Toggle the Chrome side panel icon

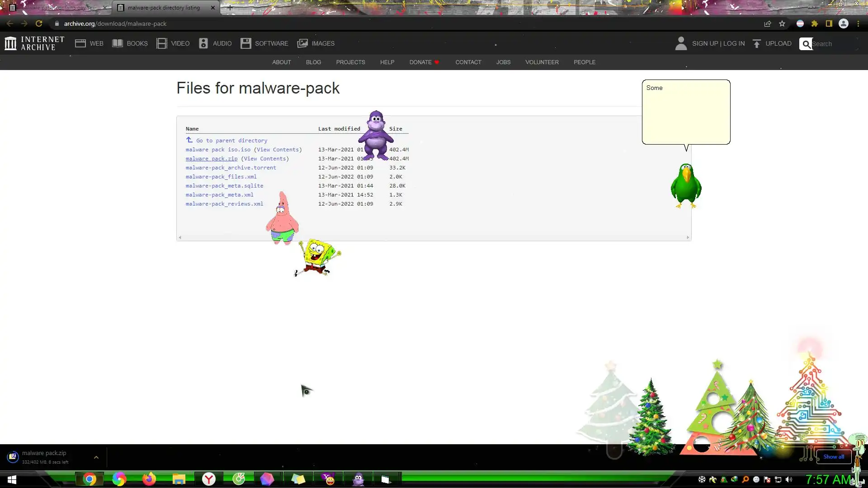tap(829, 23)
